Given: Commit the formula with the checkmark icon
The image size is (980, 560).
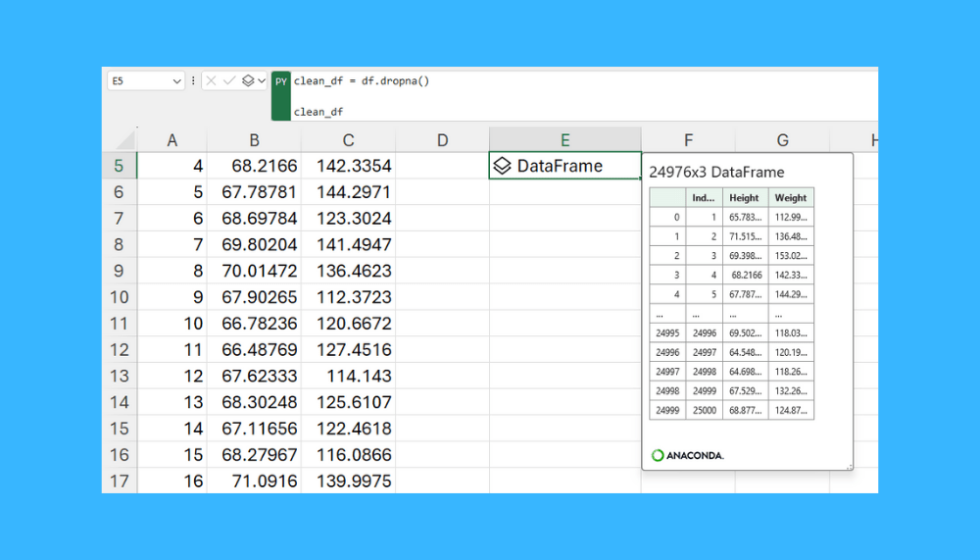Looking at the screenshot, I should tap(229, 80).
